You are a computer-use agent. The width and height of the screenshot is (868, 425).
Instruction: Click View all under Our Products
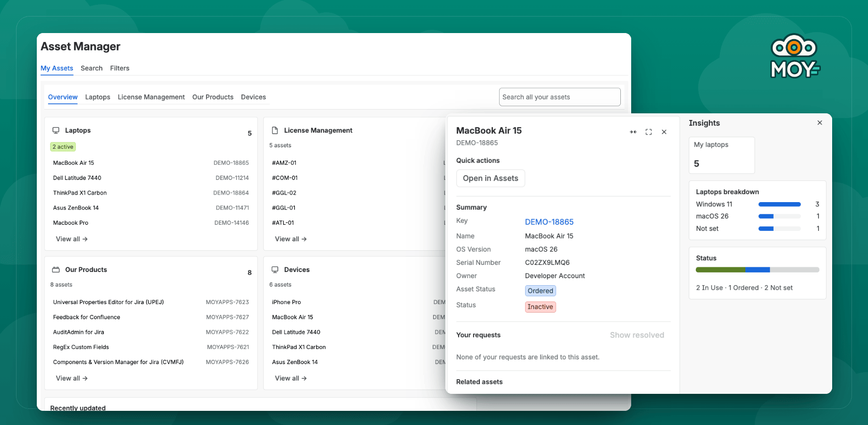72,378
